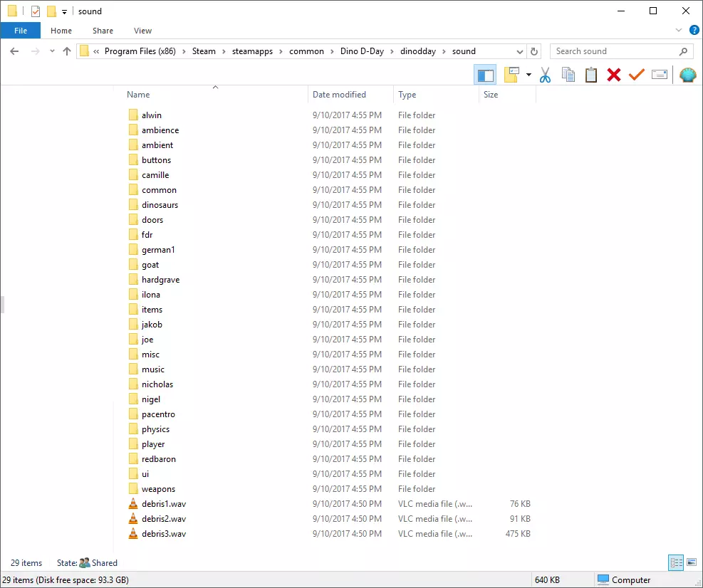Viewport: 703px width, 588px height.
Task: Click the Rename/email envelope toolbar icon
Action: pos(659,75)
